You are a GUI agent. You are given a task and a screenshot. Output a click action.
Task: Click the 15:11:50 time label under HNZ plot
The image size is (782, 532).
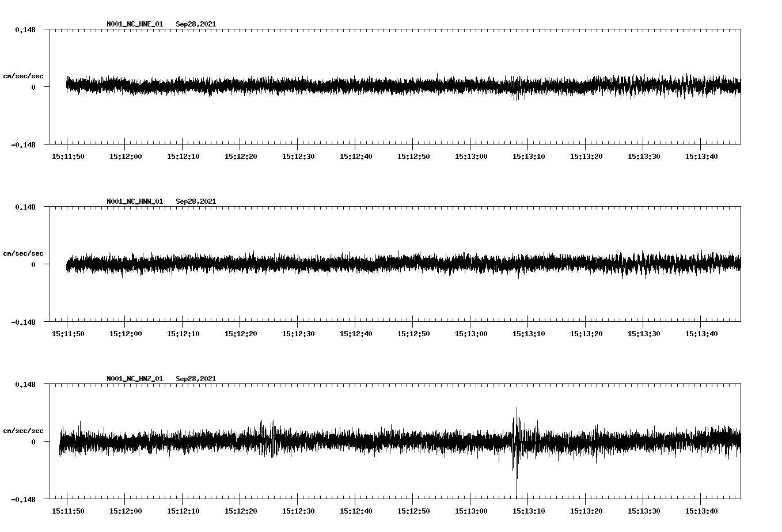pyautogui.click(x=68, y=511)
